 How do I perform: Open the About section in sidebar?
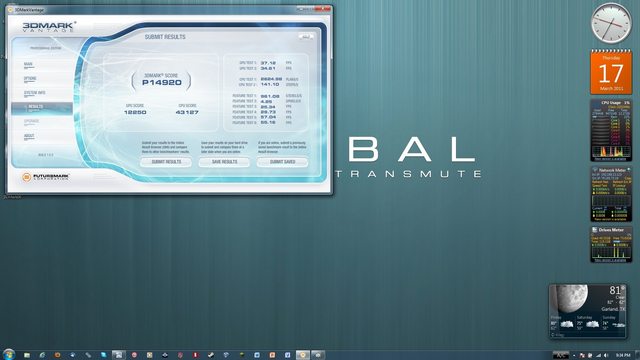tap(29, 136)
